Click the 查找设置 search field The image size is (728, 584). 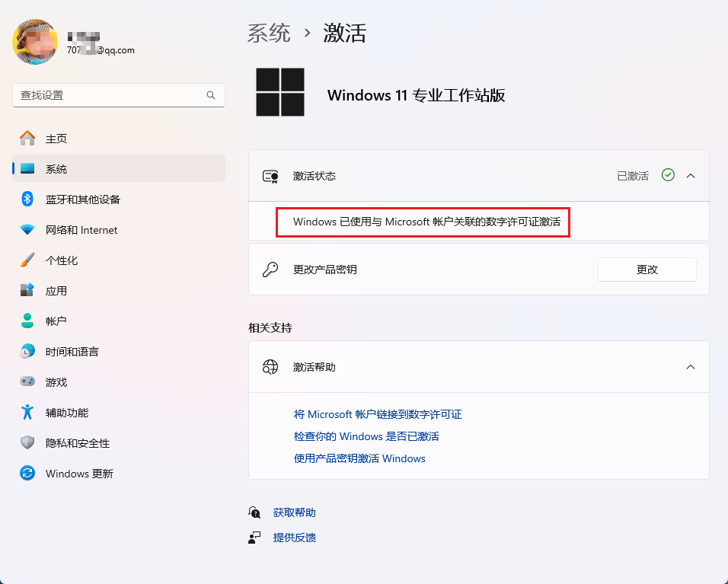(x=119, y=95)
